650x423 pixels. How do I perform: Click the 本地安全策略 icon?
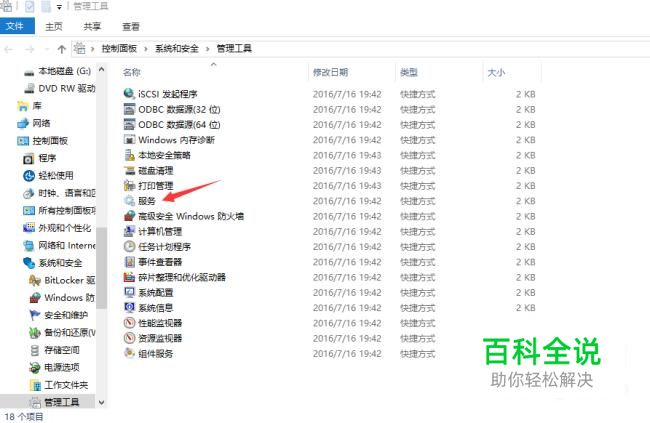(x=129, y=155)
